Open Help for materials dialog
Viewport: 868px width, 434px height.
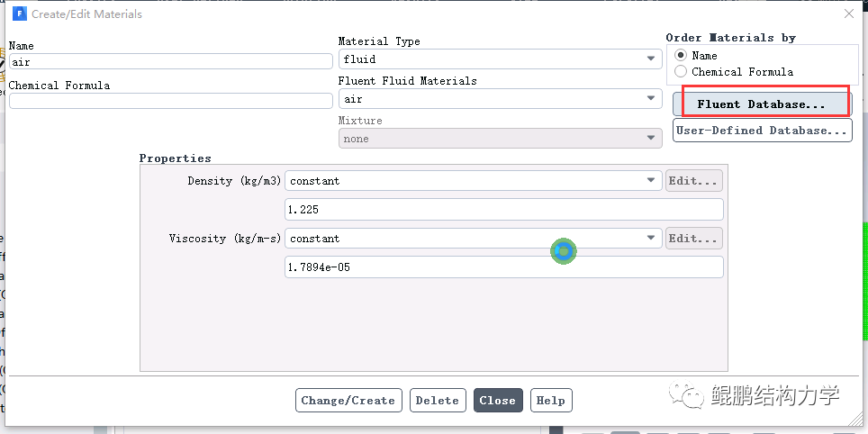pyautogui.click(x=551, y=400)
